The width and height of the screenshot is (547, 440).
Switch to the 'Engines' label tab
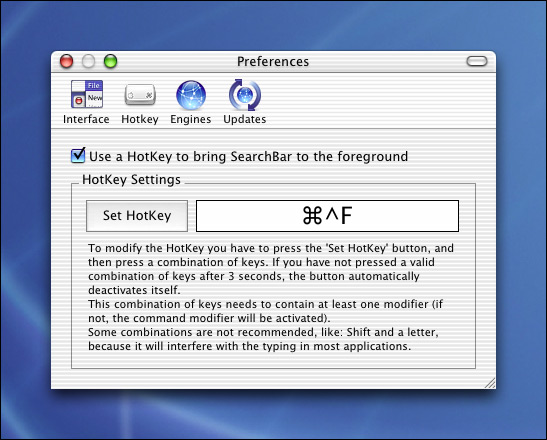[x=190, y=119]
